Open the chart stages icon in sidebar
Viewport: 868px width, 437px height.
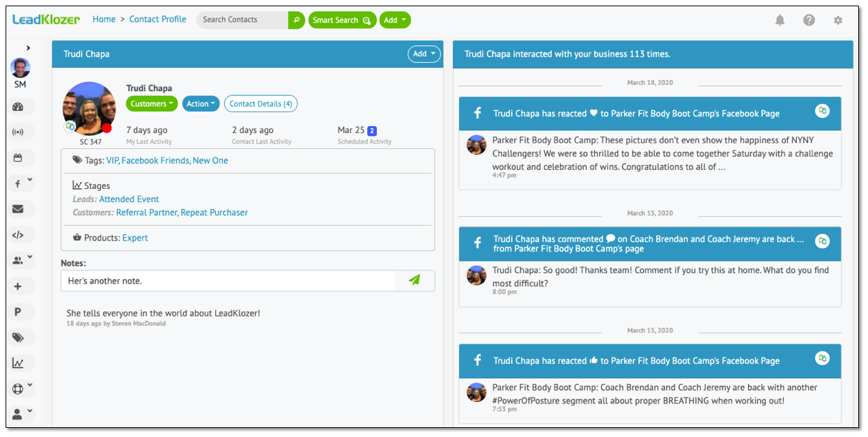[x=18, y=363]
